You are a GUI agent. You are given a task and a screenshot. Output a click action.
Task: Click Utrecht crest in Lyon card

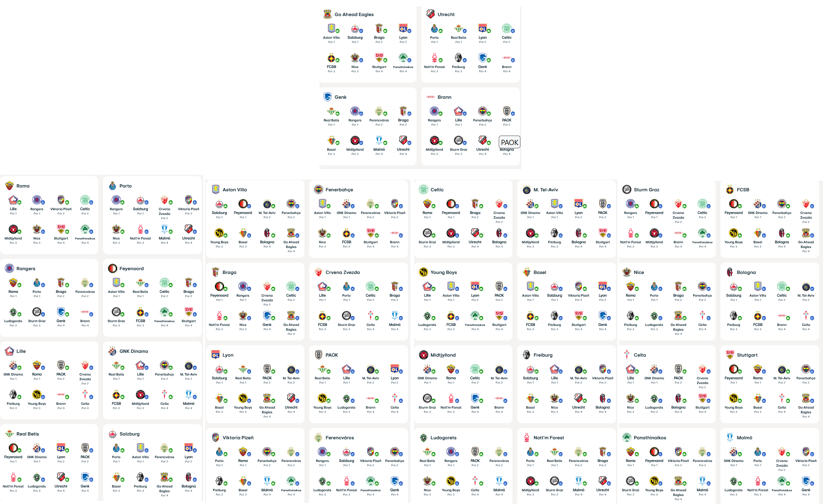[x=290, y=399]
